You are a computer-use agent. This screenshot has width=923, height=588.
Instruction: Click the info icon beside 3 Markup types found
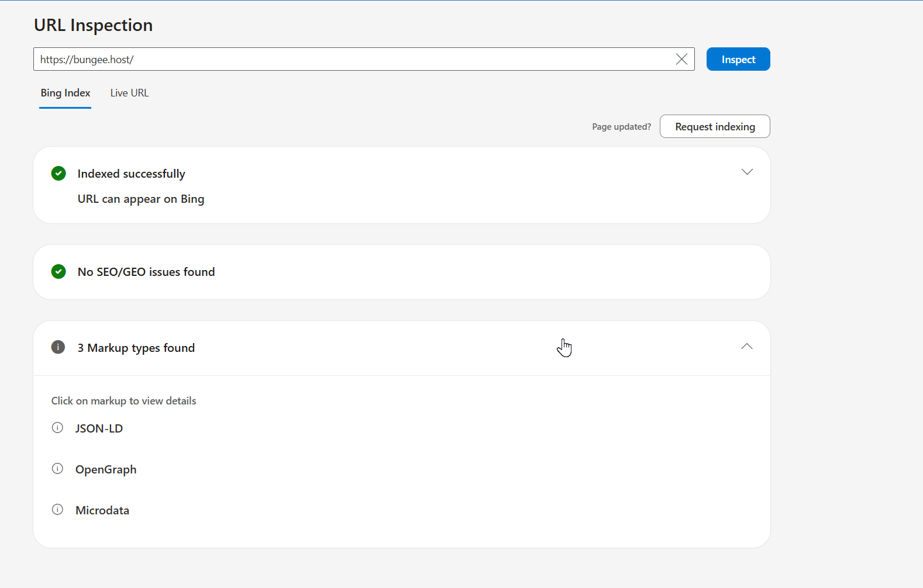pos(58,347)
